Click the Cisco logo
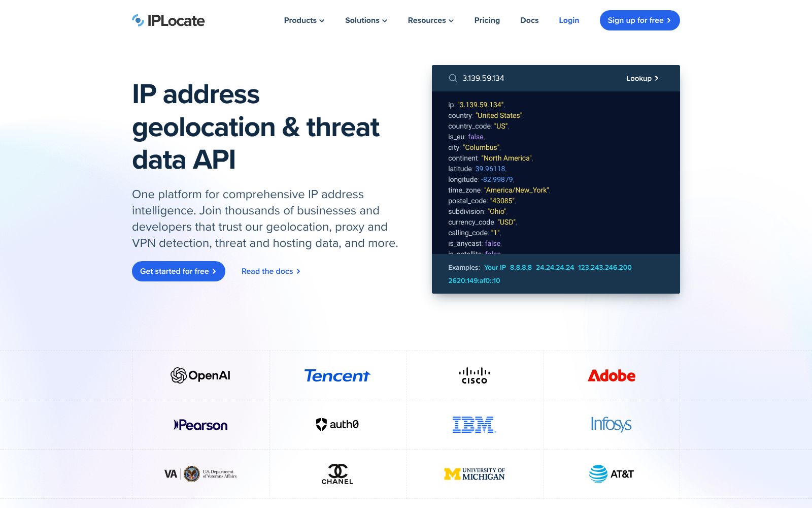 (474, 375)
